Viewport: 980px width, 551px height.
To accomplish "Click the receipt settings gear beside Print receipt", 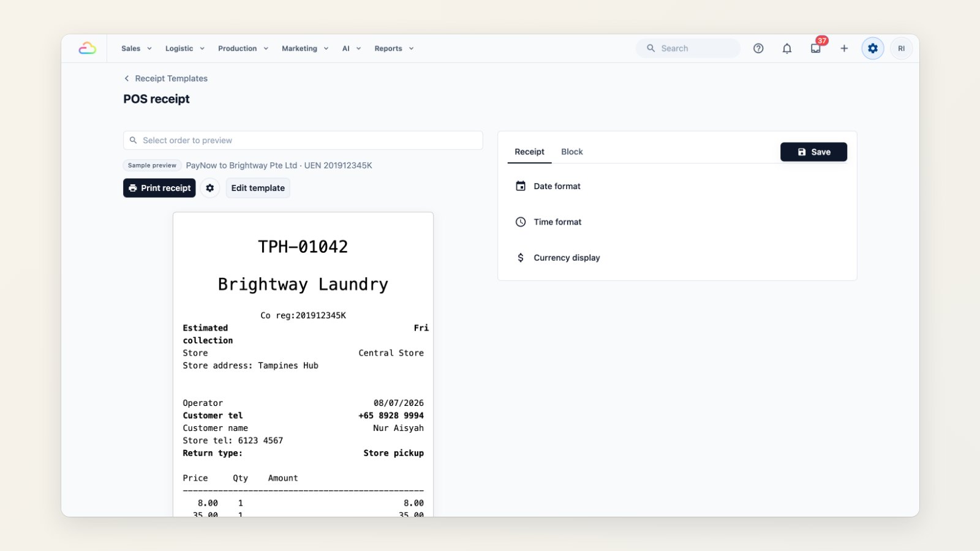I will point(210,188).
